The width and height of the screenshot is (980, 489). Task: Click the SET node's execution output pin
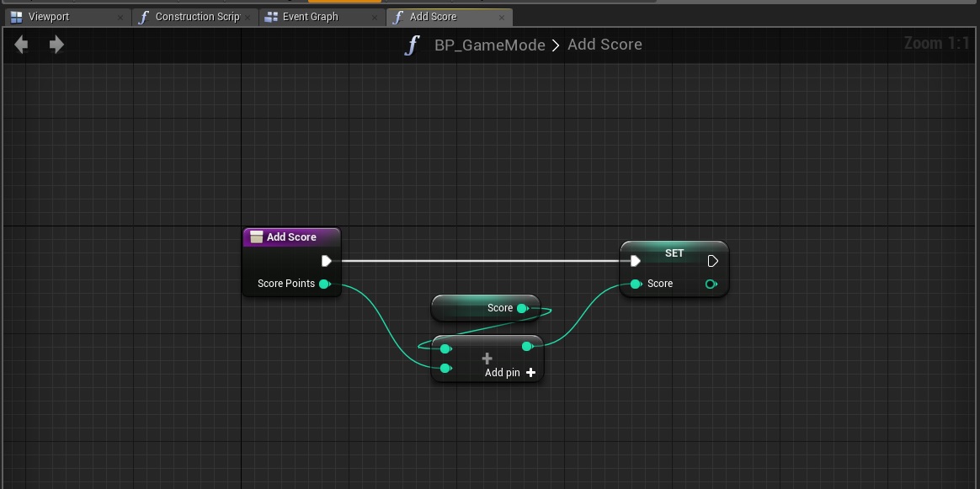point(712,261)
